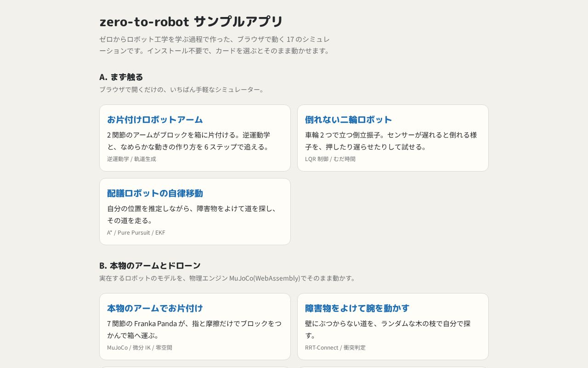Click the subtitle starting "実在するロボットのモデルを"
The image size is (588, 368).
click(227, 278)
